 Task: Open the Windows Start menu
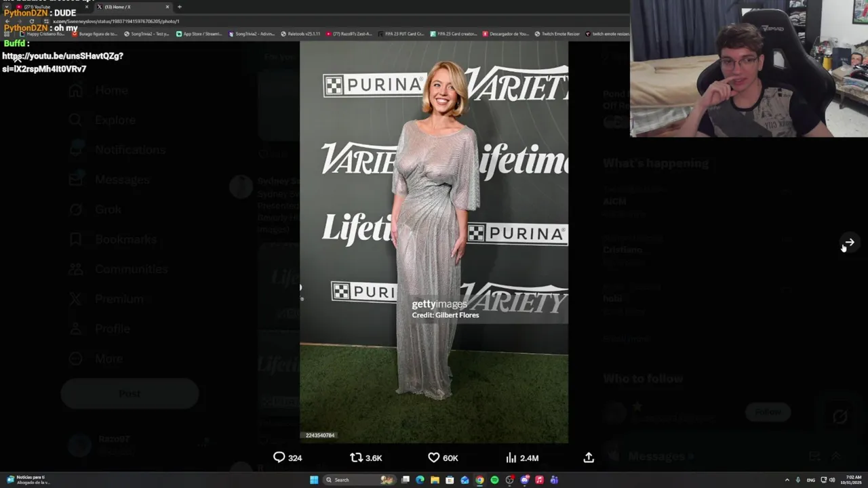click(x=314, y=480)
